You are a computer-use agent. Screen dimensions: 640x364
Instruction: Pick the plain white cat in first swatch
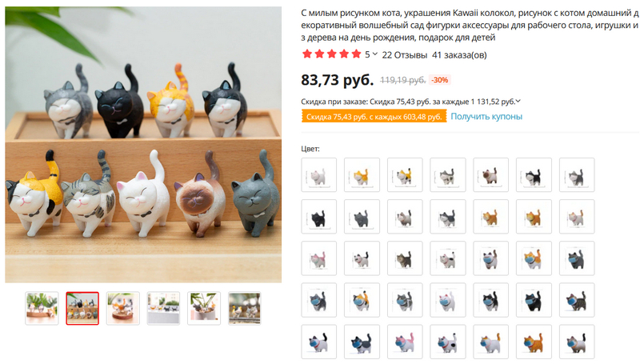pos(318,175)
